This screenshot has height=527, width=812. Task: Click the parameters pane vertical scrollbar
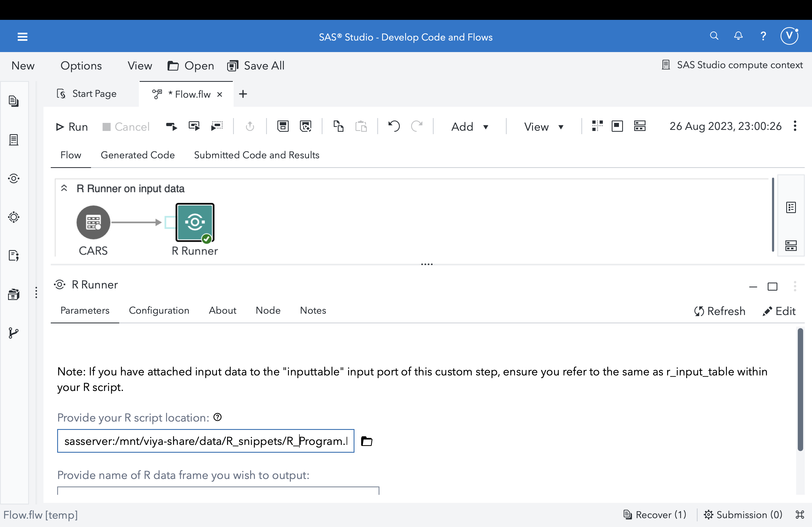(800, 389)
